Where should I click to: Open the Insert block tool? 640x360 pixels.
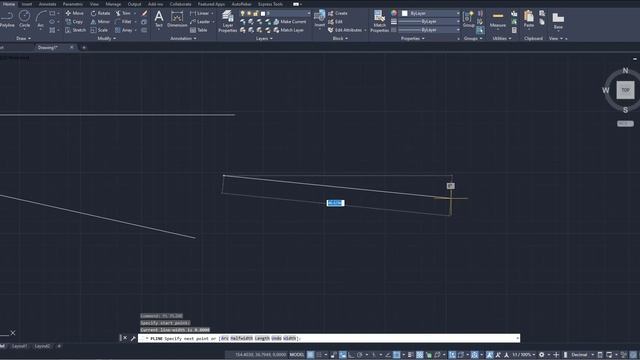(320, 19)
